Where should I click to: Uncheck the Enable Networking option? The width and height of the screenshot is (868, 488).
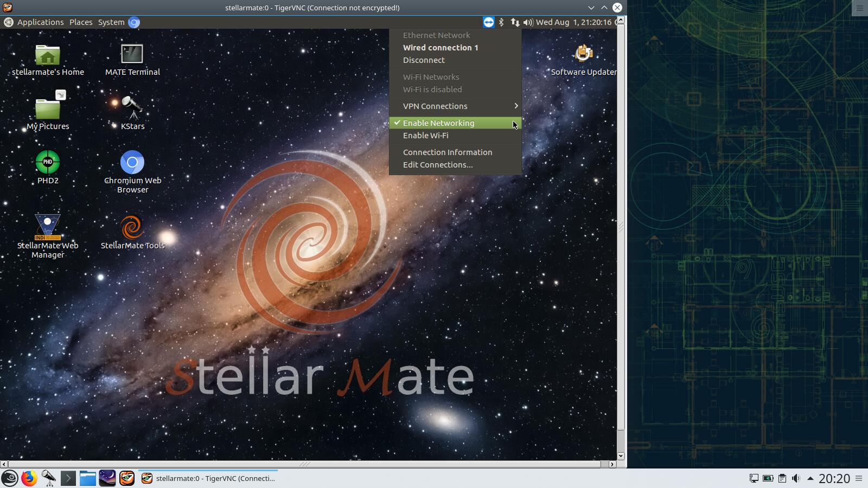(x=438, y=123)
